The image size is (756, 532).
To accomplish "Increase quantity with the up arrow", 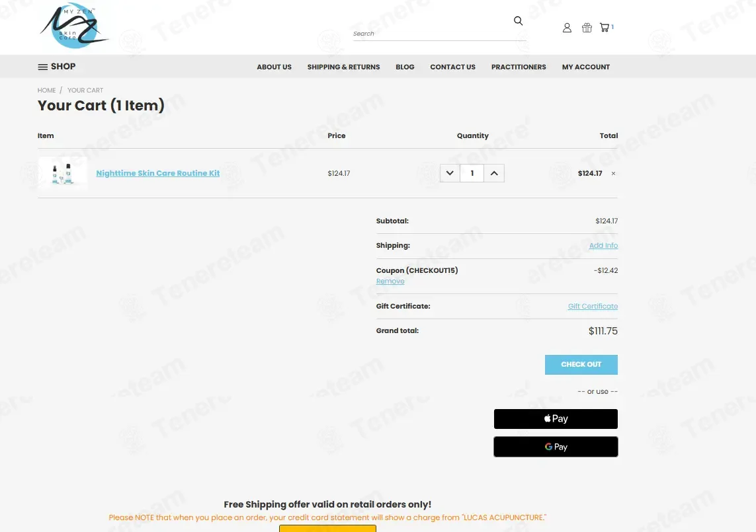I will 494,173.
